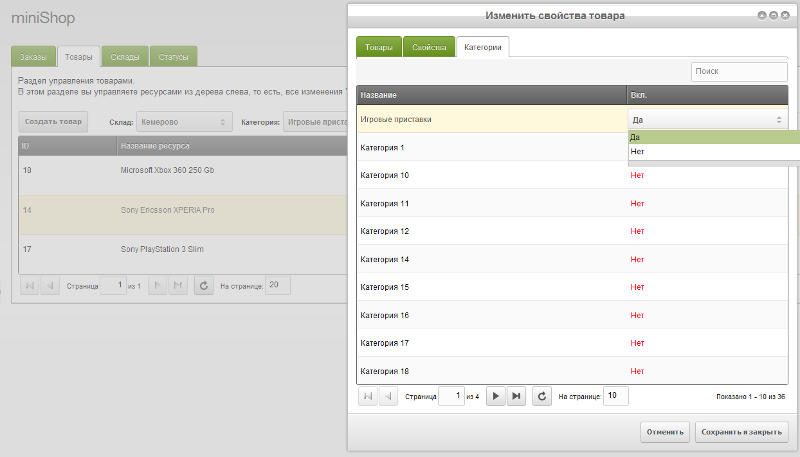This screenshot has height=457, width=800.
Task: Click Нет value for Категория 17
Action: coord(637,343)
